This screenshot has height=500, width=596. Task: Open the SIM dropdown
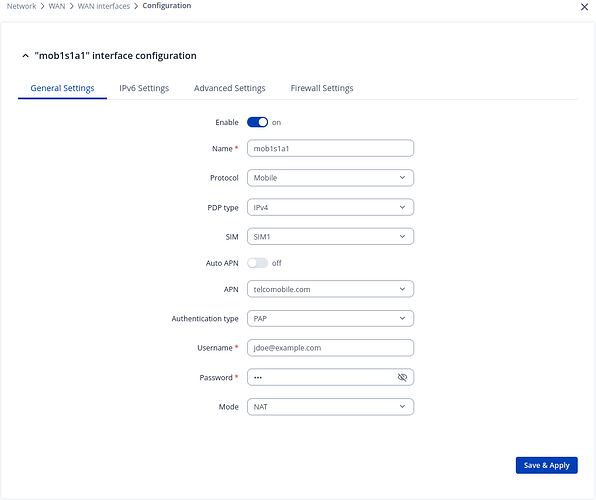point(330,237)
